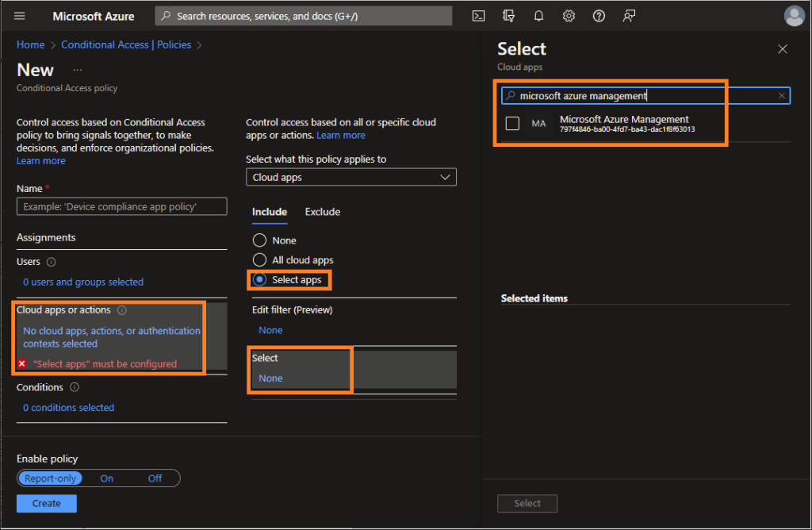Open Cloud Shell from top bar
812x530 pixels.
pyautogui.click(x=478, y=16)
